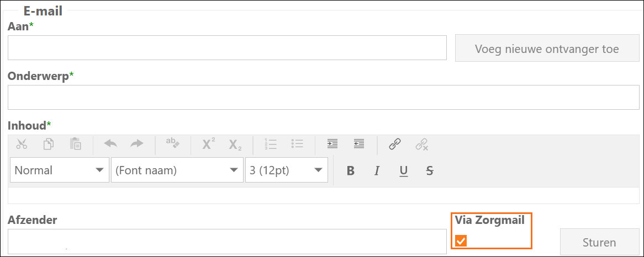
Task: Select the Superscript X² icon
Action: point(209,144)
